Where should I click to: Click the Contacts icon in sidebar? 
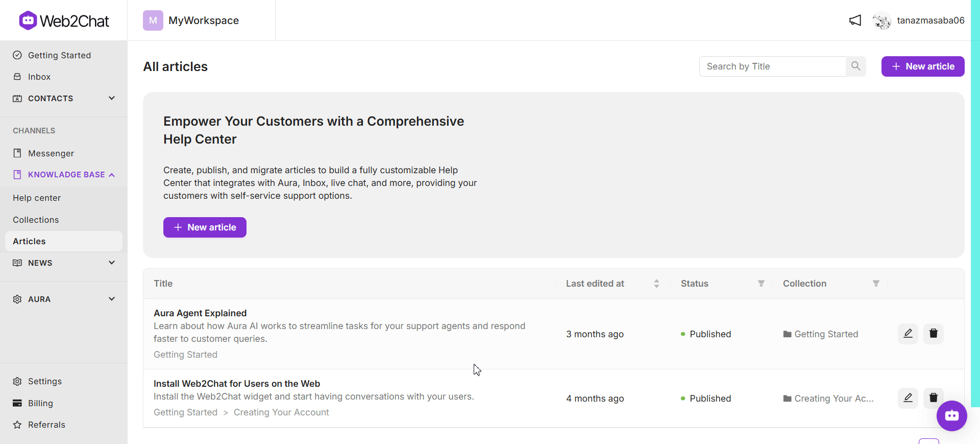17,98
